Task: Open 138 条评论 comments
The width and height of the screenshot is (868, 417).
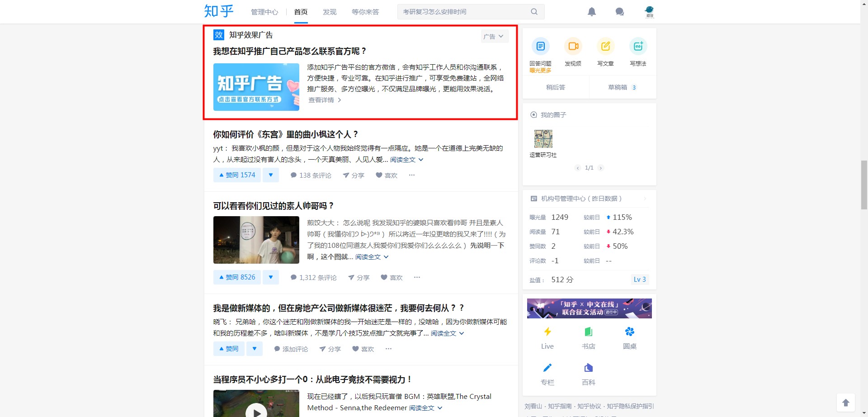Action: [311, 175]
